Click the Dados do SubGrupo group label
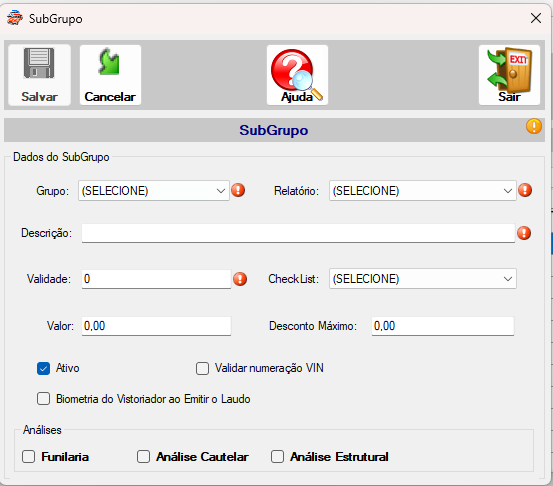 pos(61,157)
